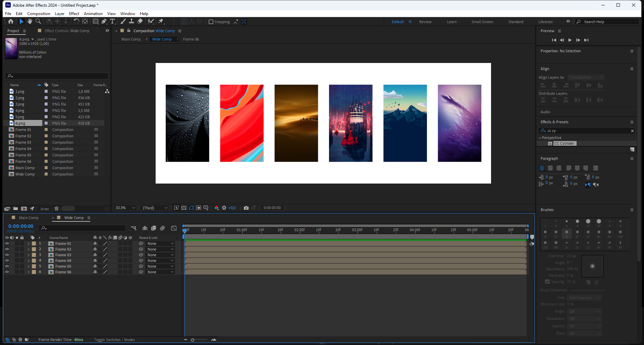Select the Zoom tool magnifier

pyautogui.click(x=38, y=21)
